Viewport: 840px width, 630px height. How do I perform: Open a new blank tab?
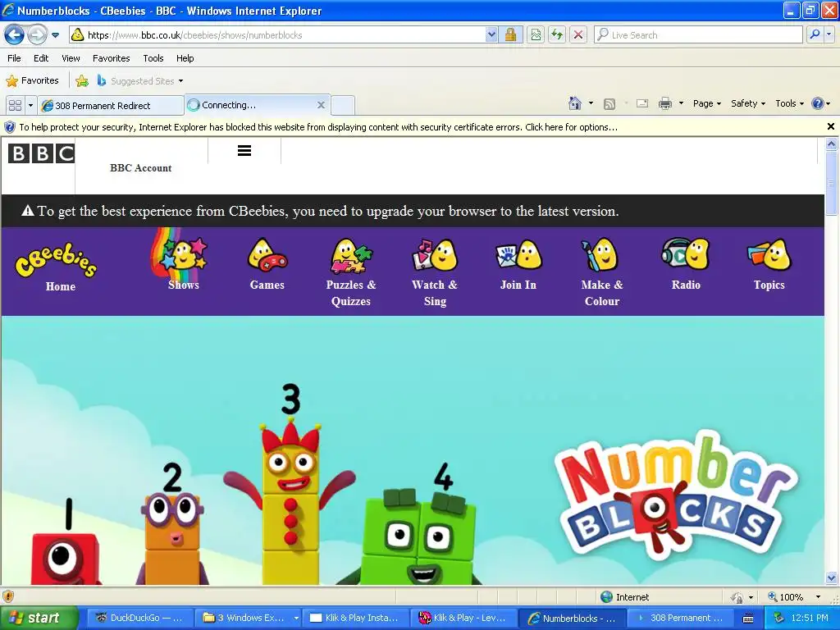pos(343,106)
